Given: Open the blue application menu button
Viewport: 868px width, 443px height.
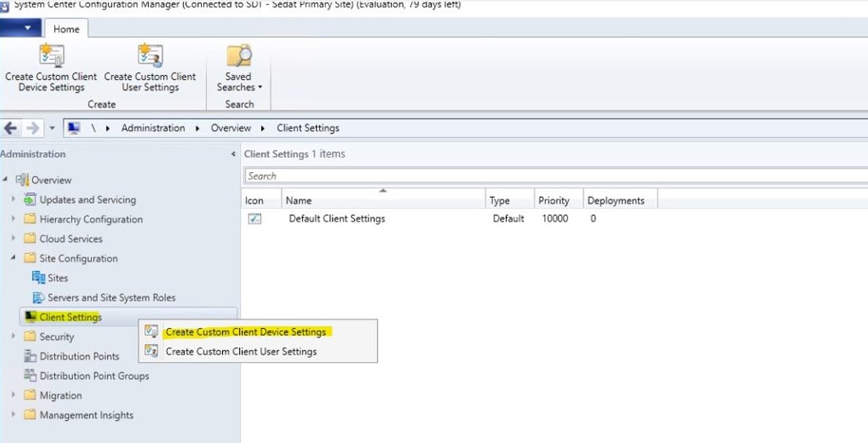Looking at the screenshot, I should [21, 28].
